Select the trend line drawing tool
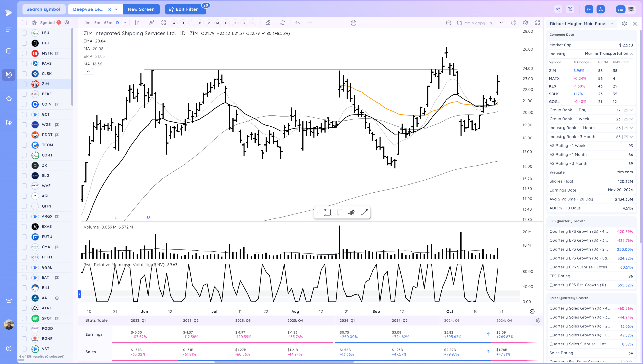Viewport: 643px width, 364px height. point(364,213)
